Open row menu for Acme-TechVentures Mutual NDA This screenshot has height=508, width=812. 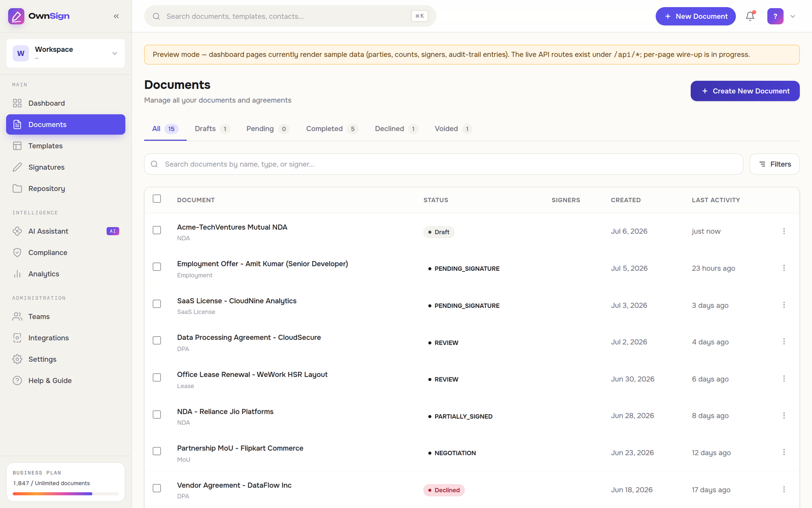pos(784,231)
